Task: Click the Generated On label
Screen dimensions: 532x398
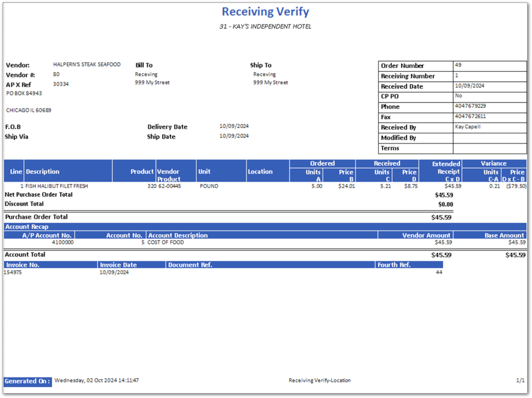Action: tap(27, 381)
